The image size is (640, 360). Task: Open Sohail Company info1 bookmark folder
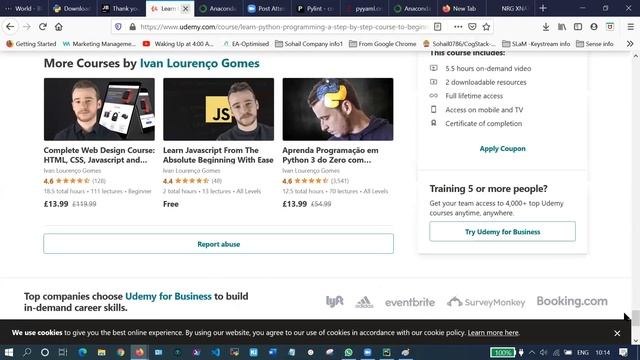coord(309,44)
